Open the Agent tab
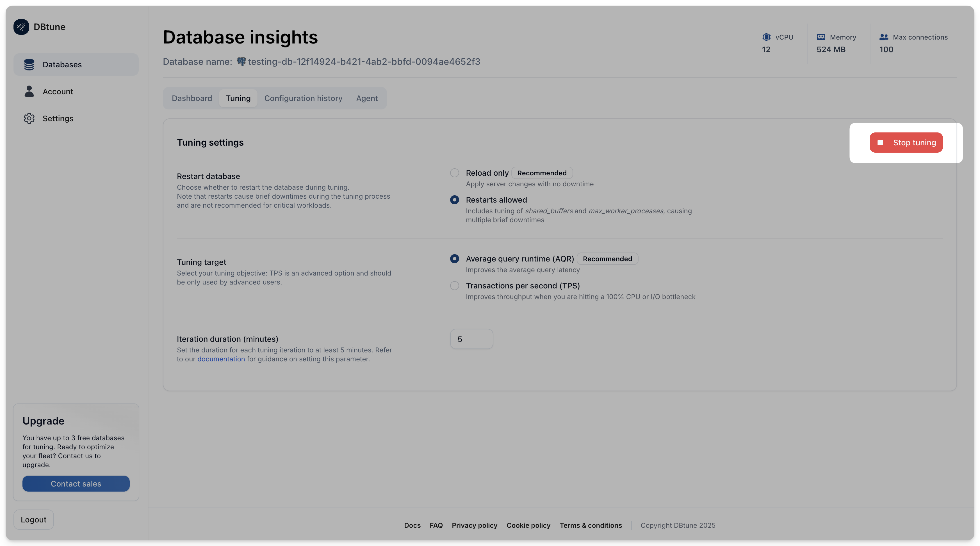980x546 pixels. coord(367,98)
